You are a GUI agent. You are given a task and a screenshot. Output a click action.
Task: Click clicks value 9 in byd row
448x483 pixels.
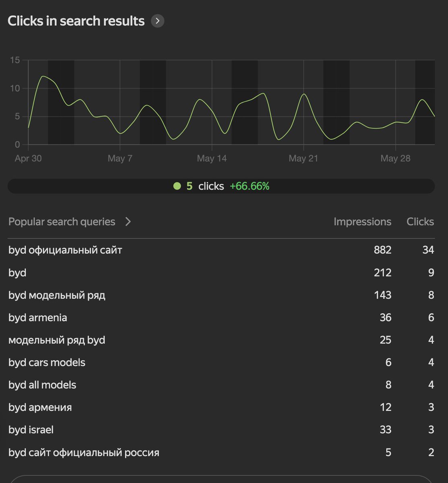pyautogui.click(x=431, y=272)
